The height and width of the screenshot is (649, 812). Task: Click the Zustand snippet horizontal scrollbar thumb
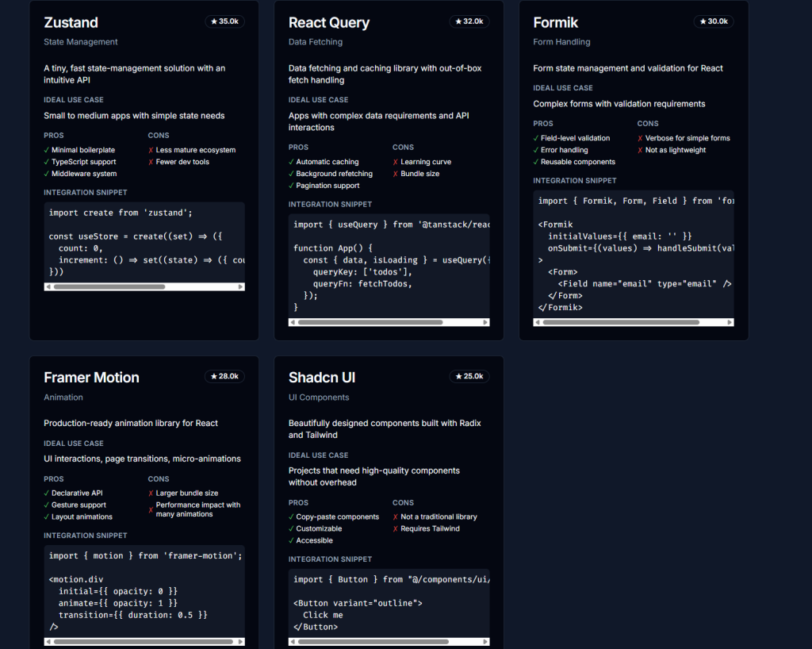click(x=109, y=286)
